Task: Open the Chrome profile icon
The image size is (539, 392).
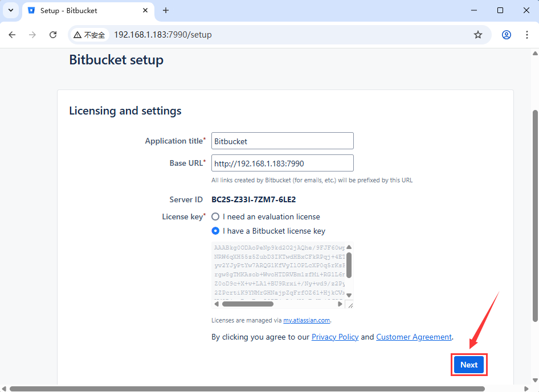Action: pos(507,35)
